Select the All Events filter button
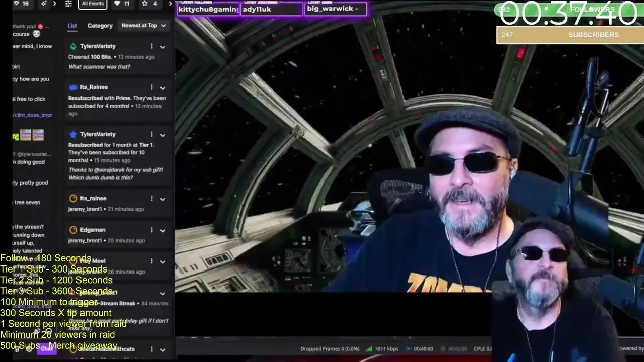The height and width of the screenshot is (362, 644). coord(93,4)
